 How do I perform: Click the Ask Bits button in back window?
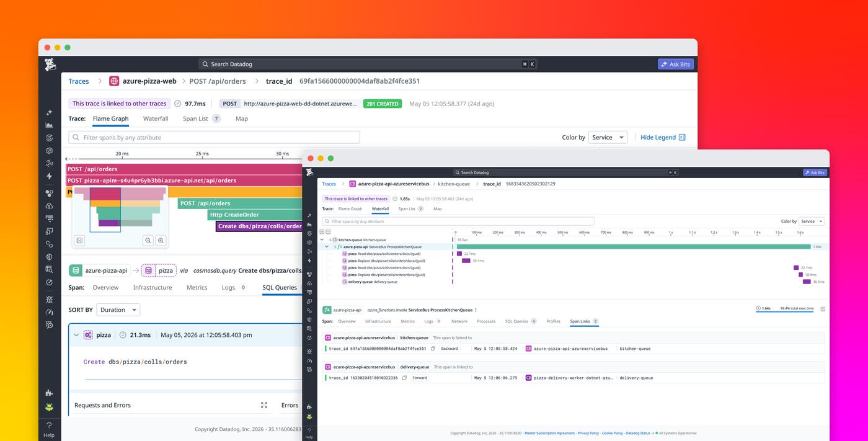point(676,64)
